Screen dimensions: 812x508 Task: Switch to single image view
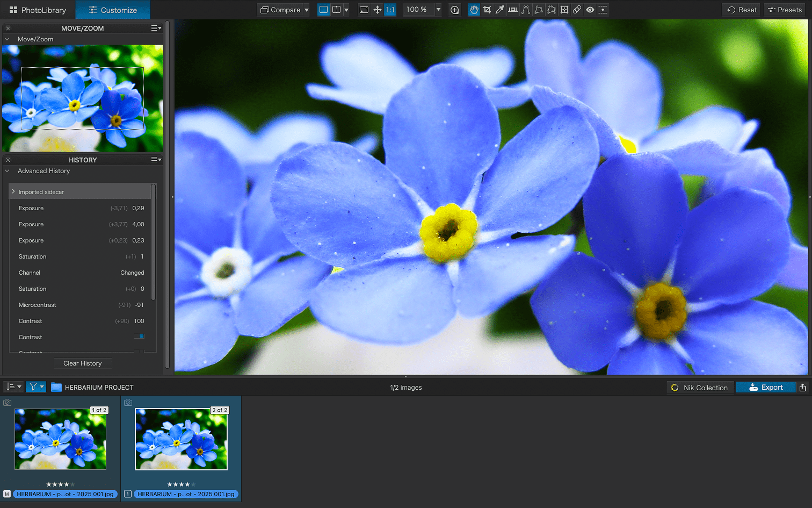coord(323,10)
